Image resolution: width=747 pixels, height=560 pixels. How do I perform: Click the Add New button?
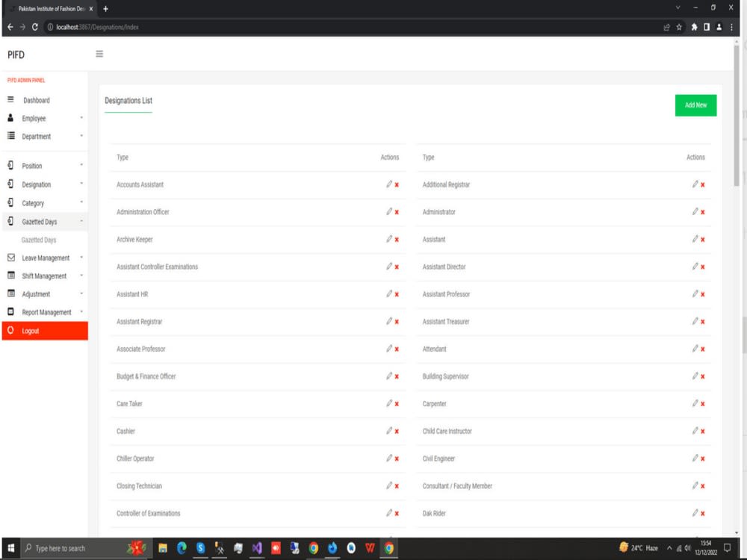[x=695, y=105]
